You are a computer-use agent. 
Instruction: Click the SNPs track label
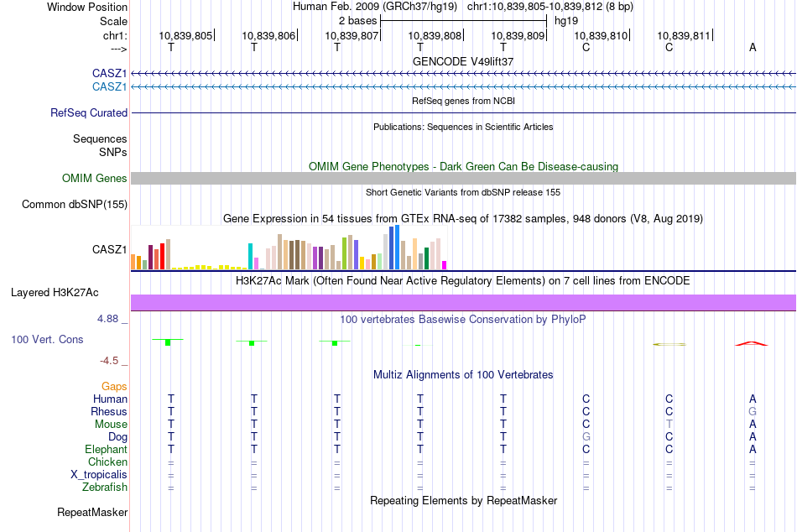click(113, 152)
